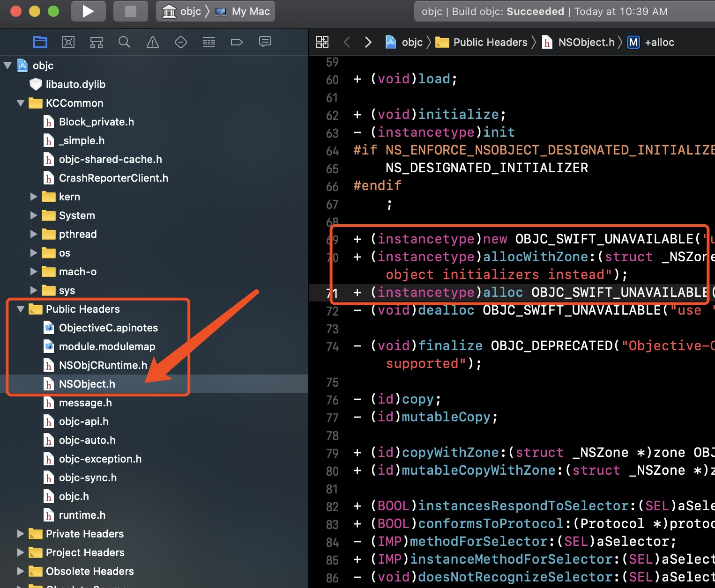The image size is (715, 588).
Task: Run the objc scheme with the Play button
Action: pos(88,11)
